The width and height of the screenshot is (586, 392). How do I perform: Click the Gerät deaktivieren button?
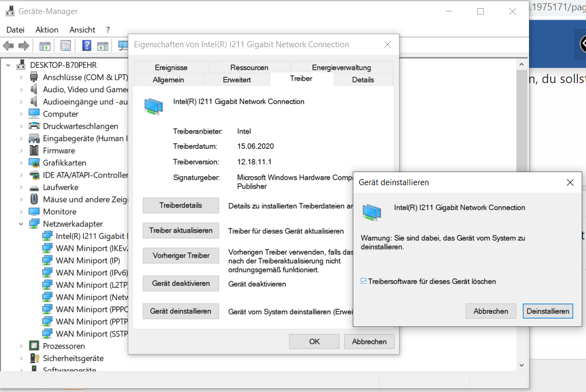pyautogui.click(x=181, y=283)
